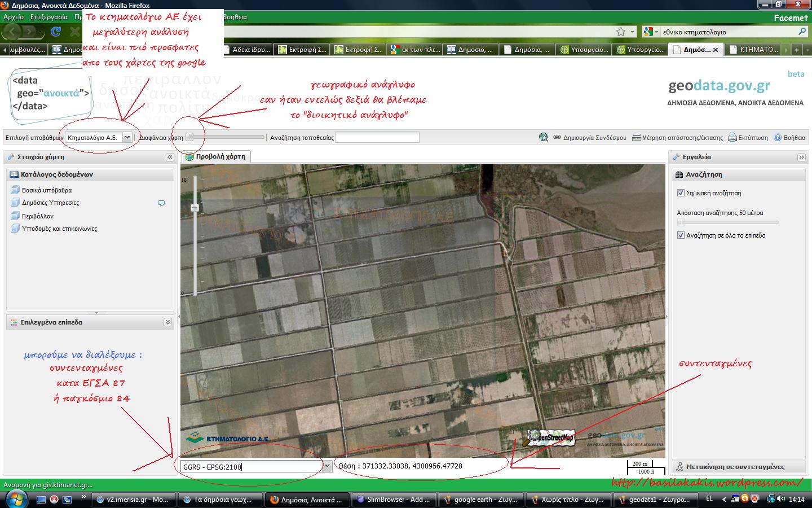Image resolution: width=812 pixels, height=508 pixels.
Task: Open the Περιβάλλον data catalog folder
Action: [x=37, y=216]
